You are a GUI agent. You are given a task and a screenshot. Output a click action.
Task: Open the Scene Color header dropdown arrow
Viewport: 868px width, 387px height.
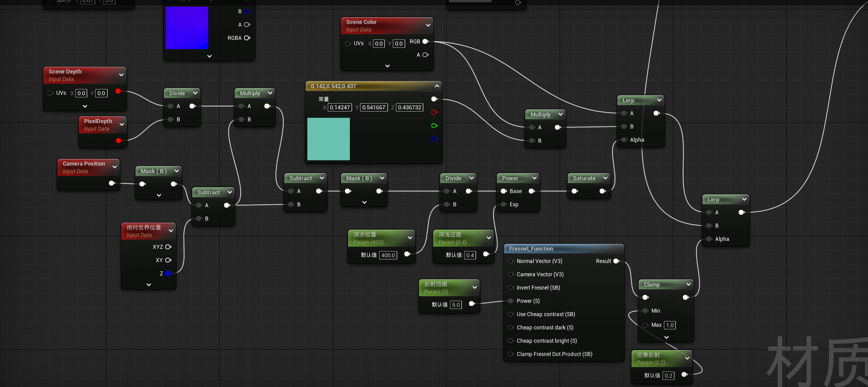[x=428, y=25]
